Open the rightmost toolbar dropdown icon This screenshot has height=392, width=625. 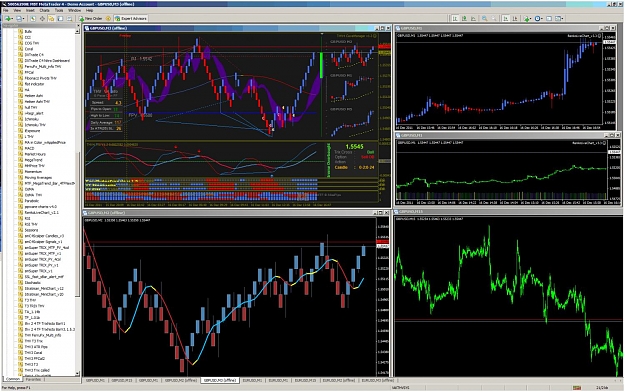point(560,18)
